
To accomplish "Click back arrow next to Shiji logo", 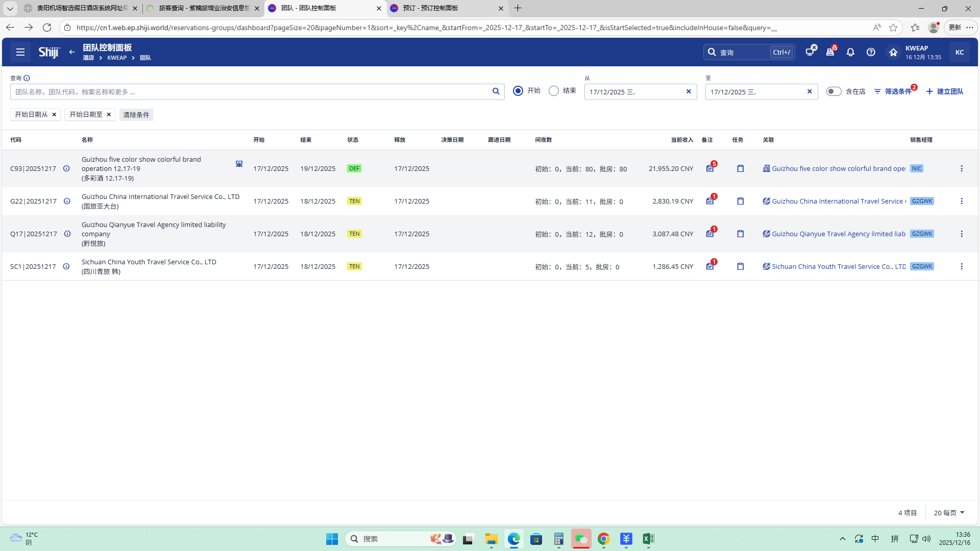I will tap(72, 52).
